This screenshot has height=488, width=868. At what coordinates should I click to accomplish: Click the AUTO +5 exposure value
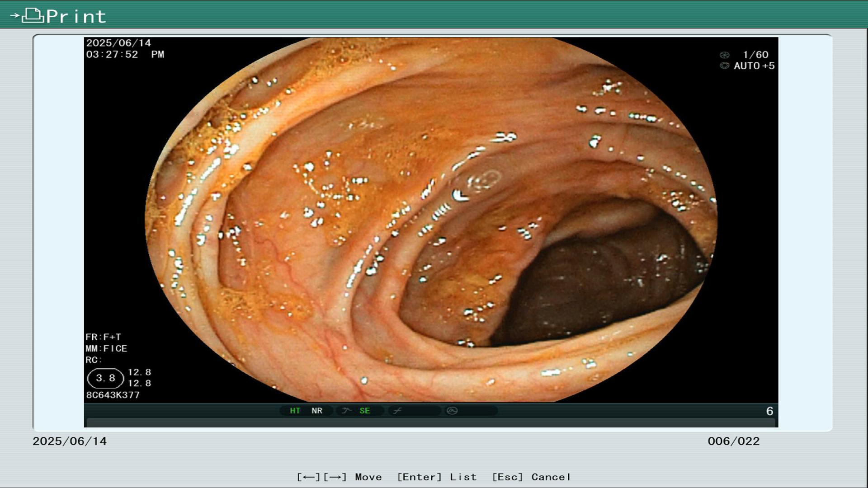coord(754,66)
